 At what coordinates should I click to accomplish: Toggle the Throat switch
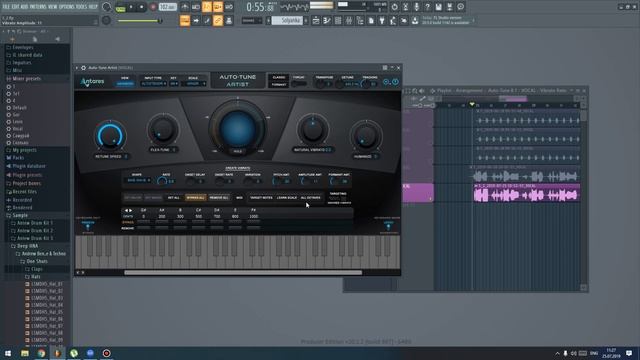pos(299,83)
